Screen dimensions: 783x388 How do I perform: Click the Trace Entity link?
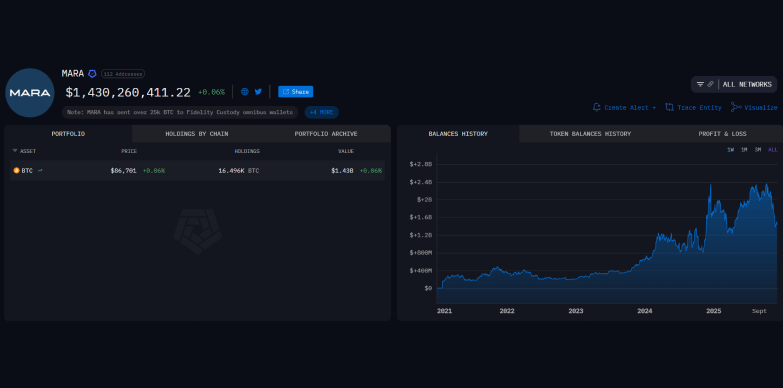[699, 107]
